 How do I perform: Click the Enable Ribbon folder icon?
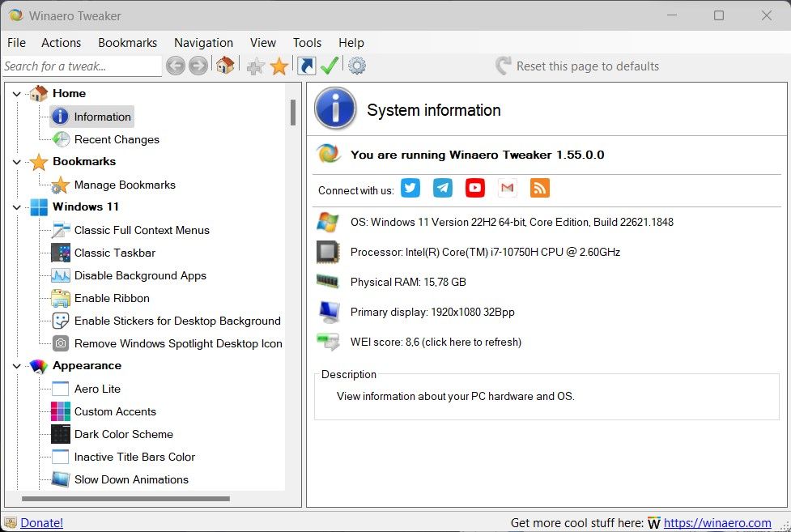point(61,298)
